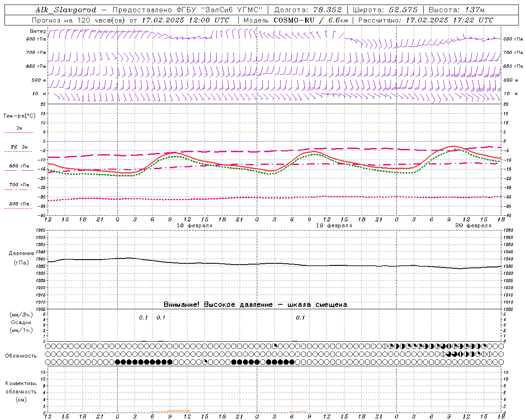The height and width of the screenshot is (420, 525).
Task: Click the dashed line sample under Td 2м
Action: (18, 152)
